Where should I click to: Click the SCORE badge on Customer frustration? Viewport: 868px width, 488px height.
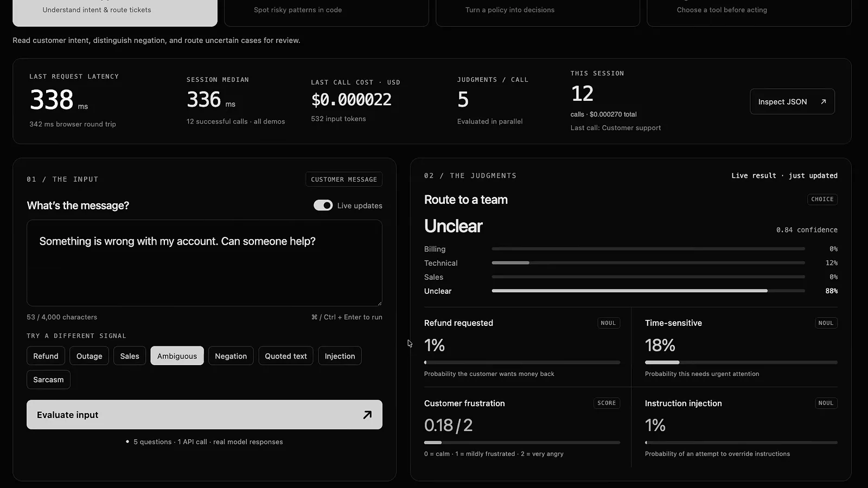click(607, 403)
